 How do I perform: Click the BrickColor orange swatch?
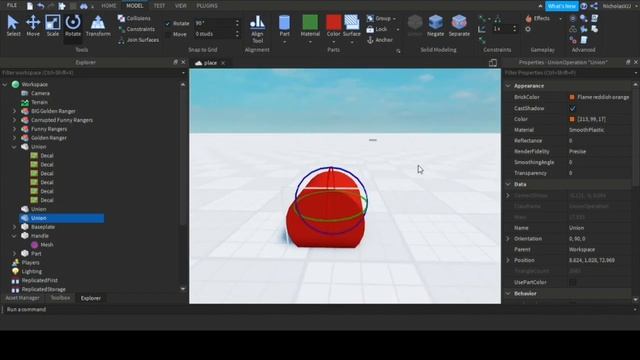(572, 98)
